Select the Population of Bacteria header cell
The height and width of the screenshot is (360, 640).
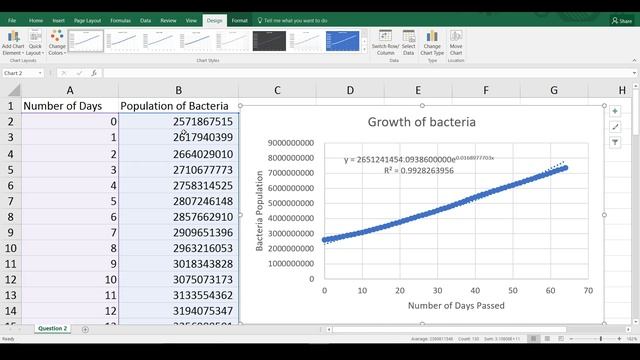tap(178, 106)
